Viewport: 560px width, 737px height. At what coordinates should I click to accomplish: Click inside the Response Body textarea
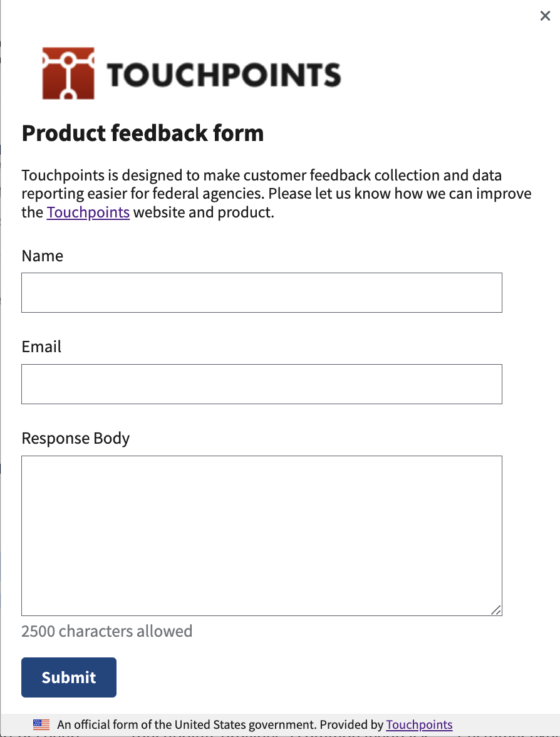click(261, 536)
